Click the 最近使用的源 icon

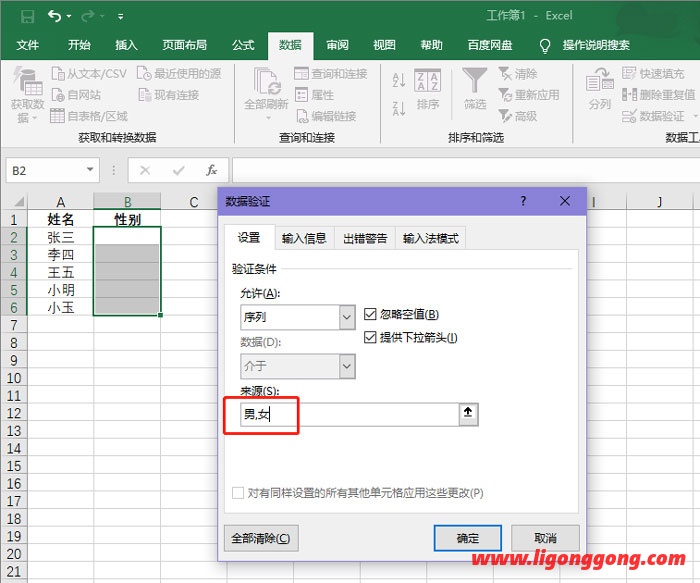coord(143,73)
